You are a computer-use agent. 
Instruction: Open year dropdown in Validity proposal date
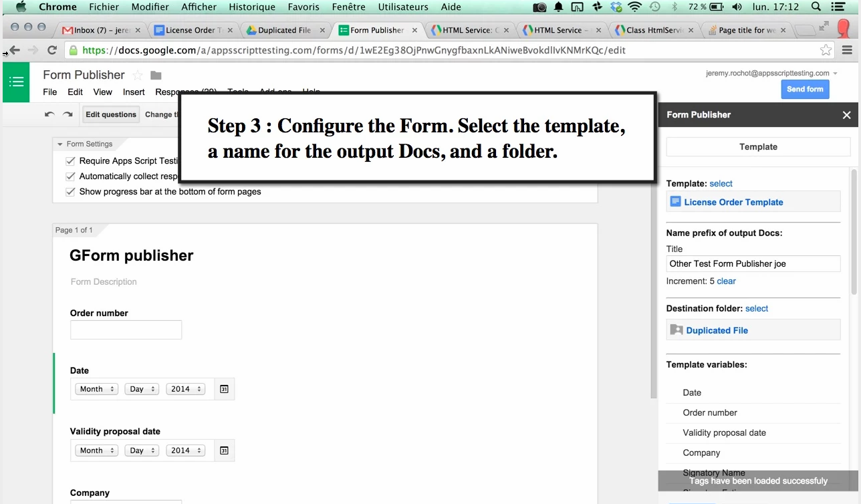[x=185, y=451]
